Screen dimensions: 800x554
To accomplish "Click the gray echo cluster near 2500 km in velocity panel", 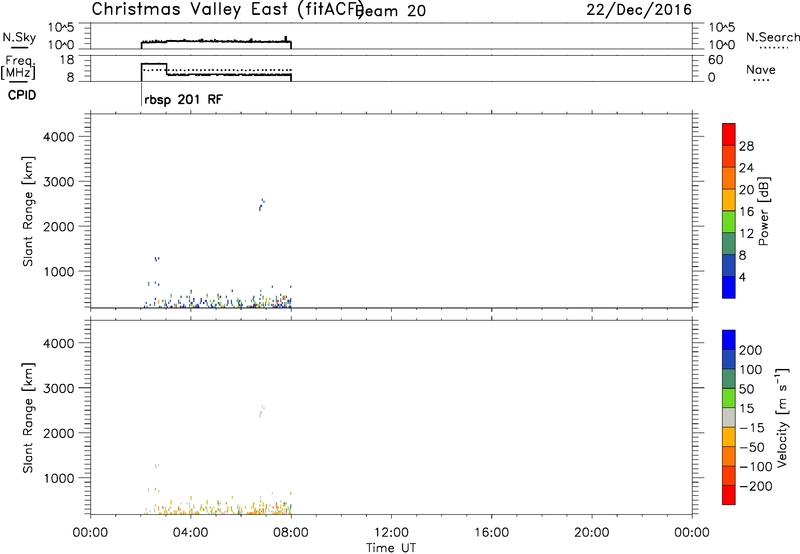I will pos(262,411).
